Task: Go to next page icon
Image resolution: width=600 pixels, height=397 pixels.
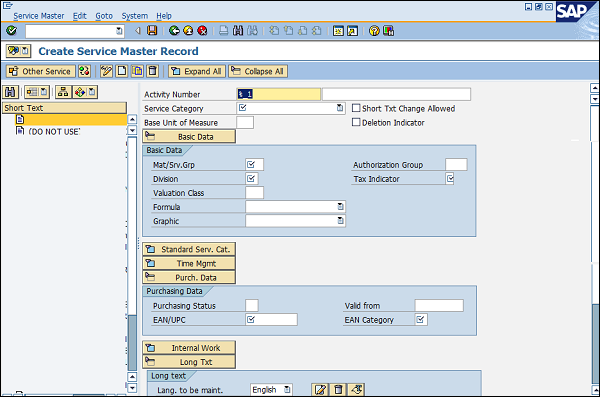Action: click(302, 31)
